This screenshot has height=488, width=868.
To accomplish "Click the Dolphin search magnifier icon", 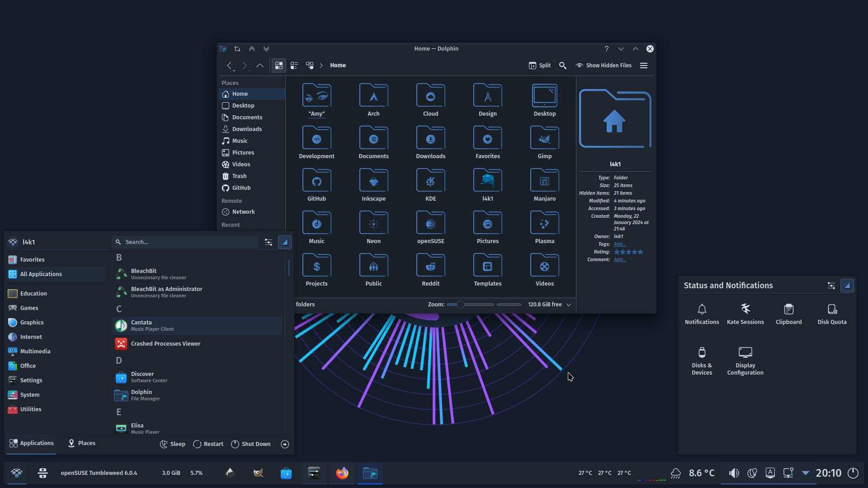I will pyautogui.click(x=563, y=66).
